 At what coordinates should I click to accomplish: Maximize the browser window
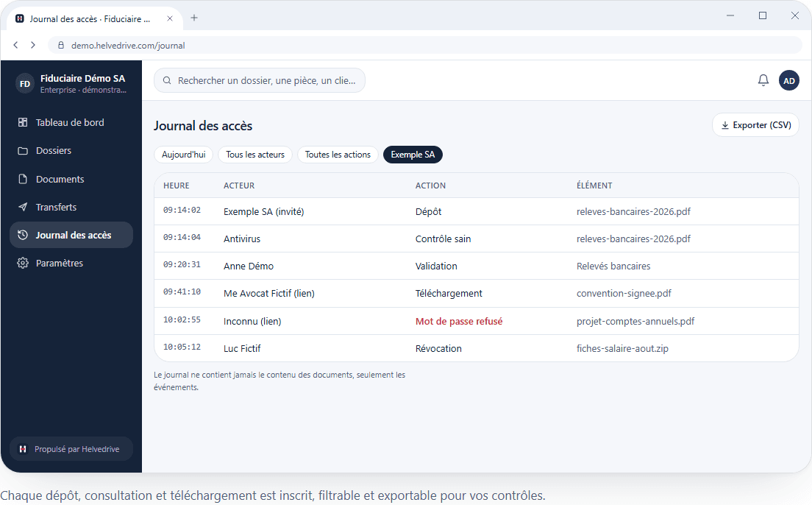coord(762,15)
